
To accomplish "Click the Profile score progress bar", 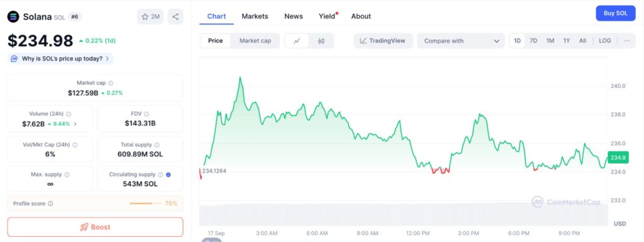I will pyautogui.click(x=146, y=204).
